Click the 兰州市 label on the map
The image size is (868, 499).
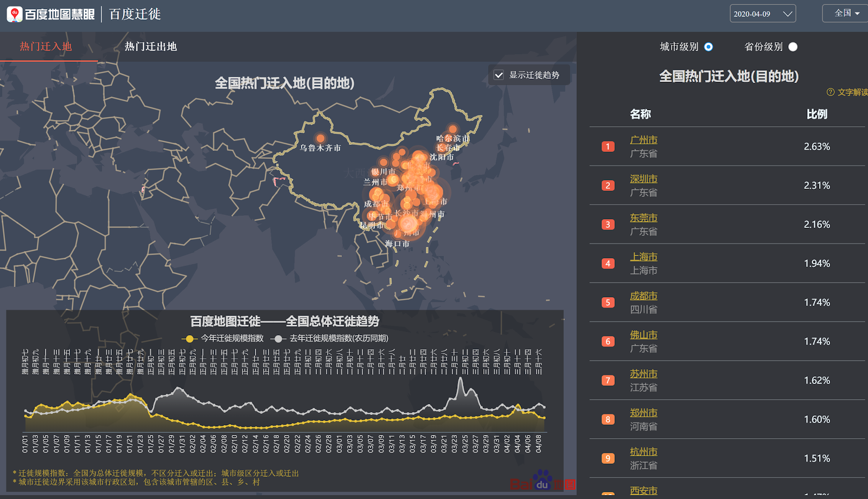(375, 182)
